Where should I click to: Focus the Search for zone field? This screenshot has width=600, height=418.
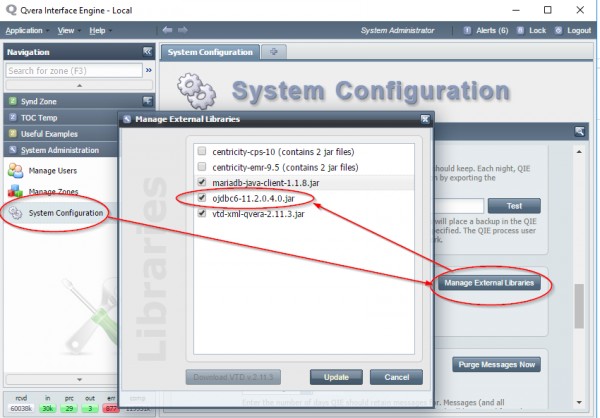73,71
